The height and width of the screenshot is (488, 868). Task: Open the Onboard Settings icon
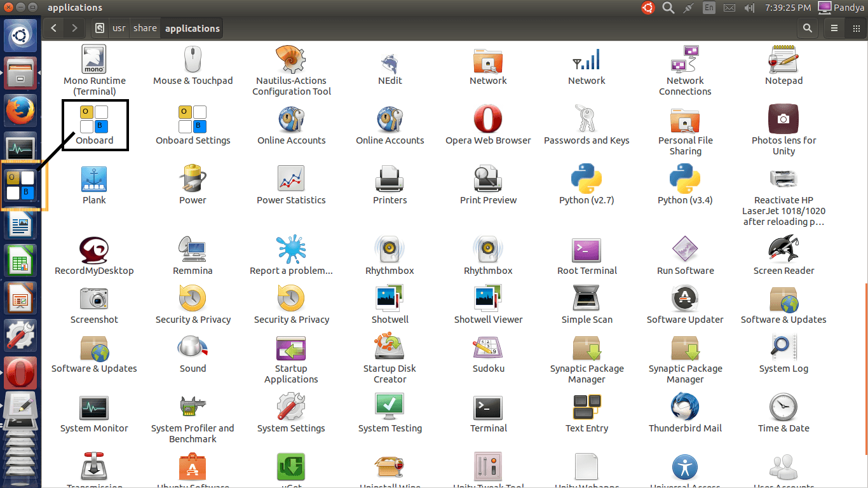coord(193,119)
